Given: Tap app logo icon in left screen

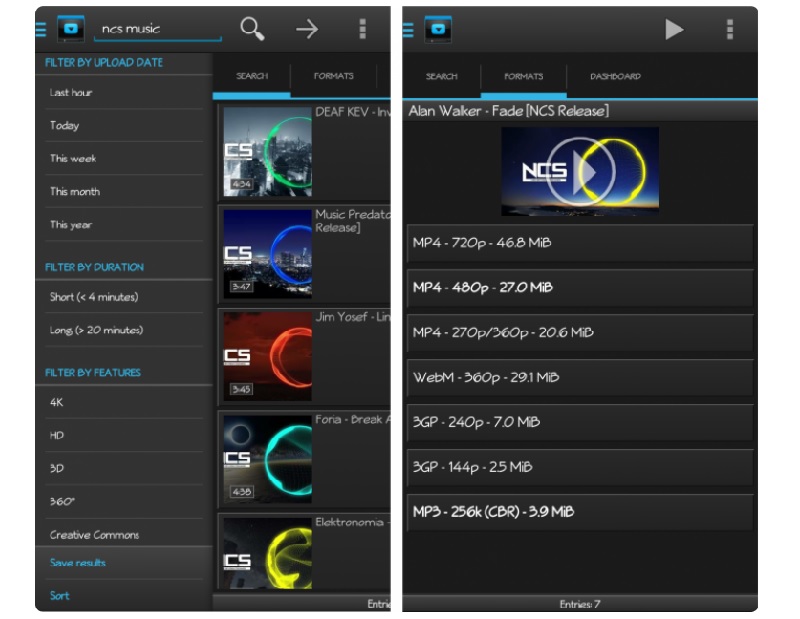Looking at the screenshot, I should tap(71, 29).
